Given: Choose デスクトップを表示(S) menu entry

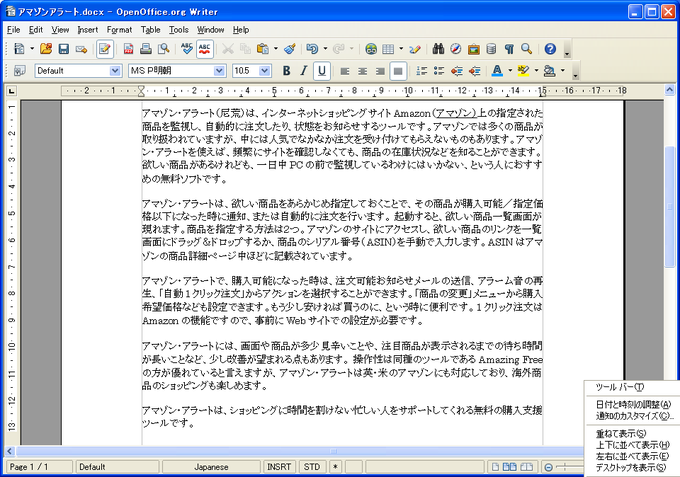Looking at the screenshot, I should [x=633, y=467].
